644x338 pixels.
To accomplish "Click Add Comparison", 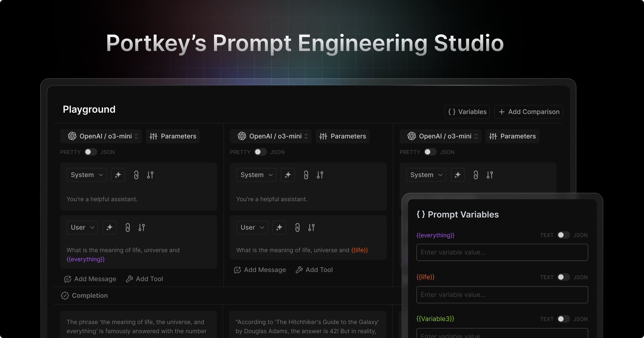I will [x=528, y=112].
